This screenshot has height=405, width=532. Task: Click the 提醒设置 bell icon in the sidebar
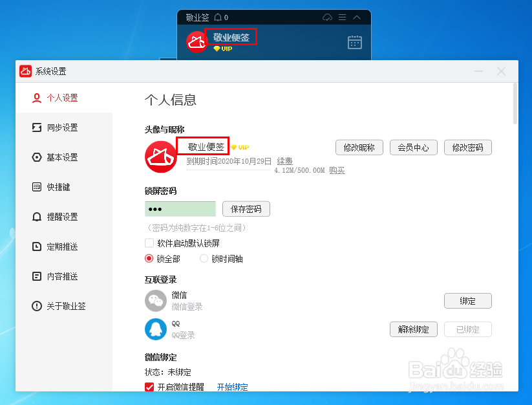pyautogui.click(x=37, y=217)
